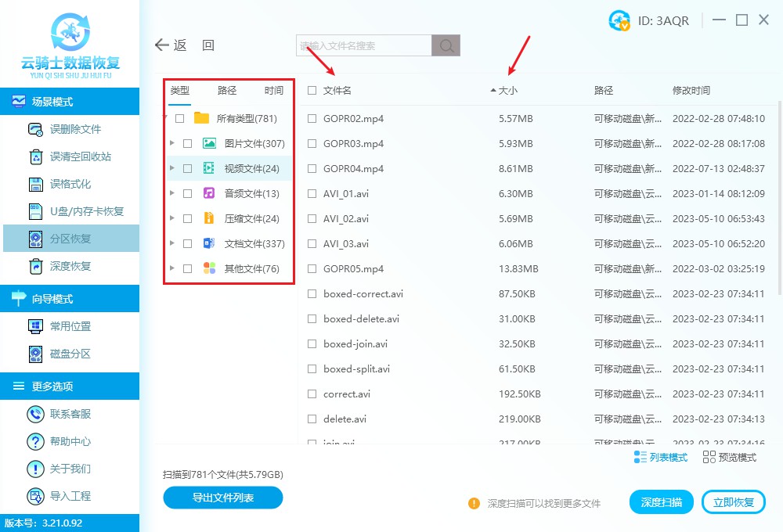The width and height of the screenshot is (783, 532).
Task: Click the 导出文件列表 button
Action: tap(222, 498)
